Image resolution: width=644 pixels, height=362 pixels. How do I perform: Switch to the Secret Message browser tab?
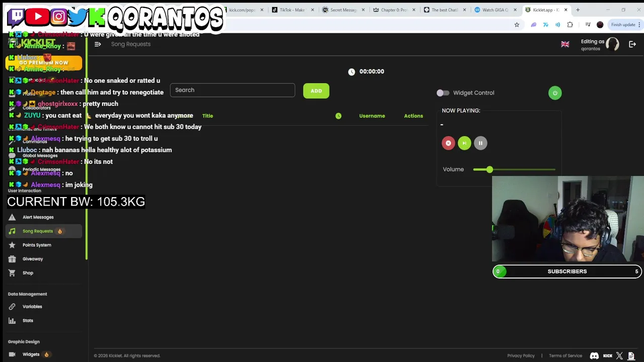point(343,10)
